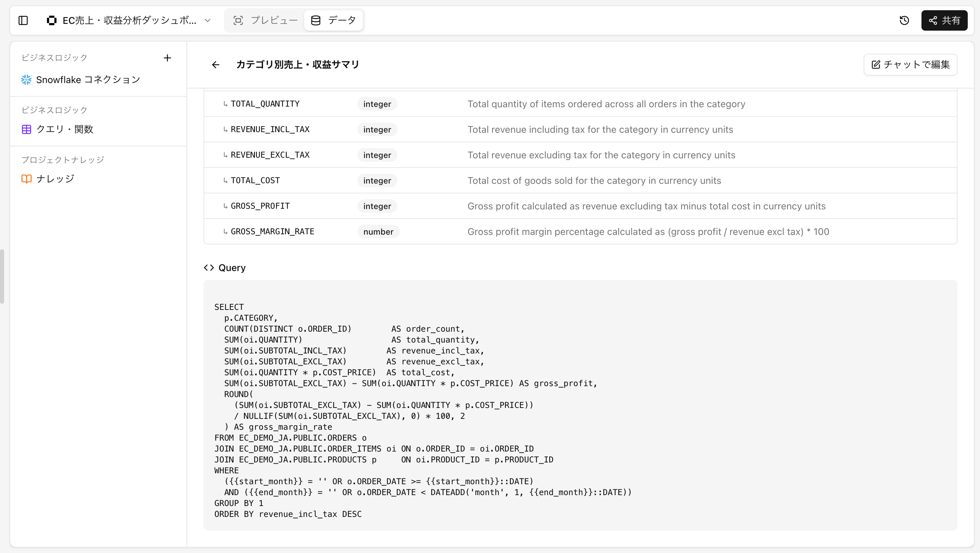
Task: Click the scrollbar handle on the left edge
Action: (2, 276)
